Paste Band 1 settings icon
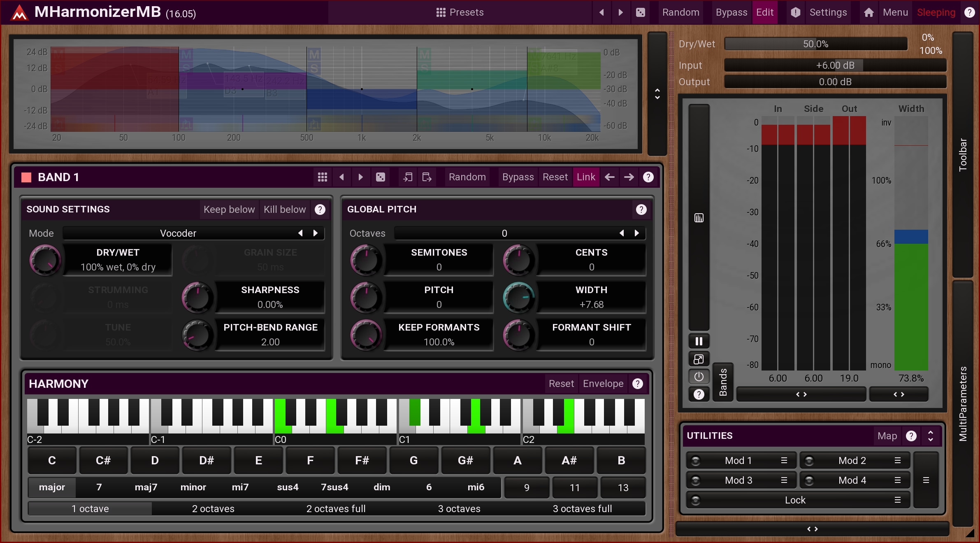 click(427, 177)
